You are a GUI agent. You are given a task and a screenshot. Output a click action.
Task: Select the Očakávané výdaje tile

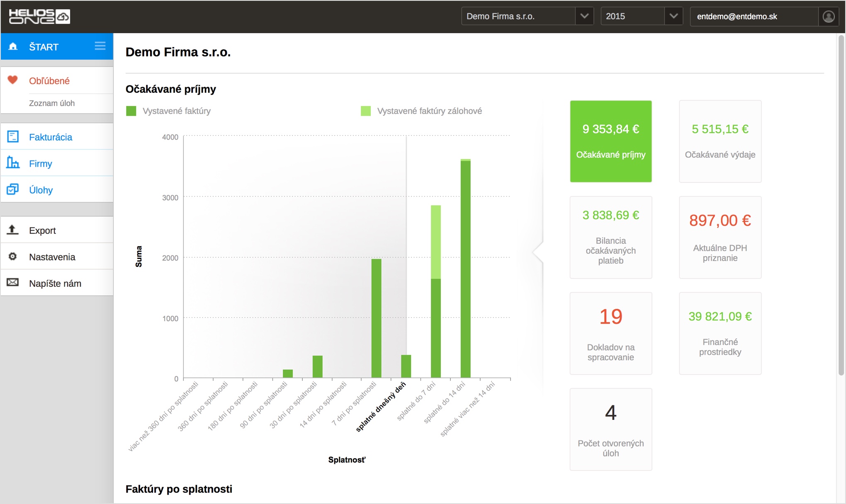click(x=720, y=141)
